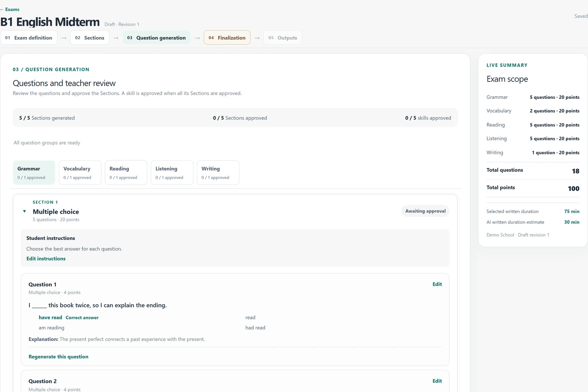Click 'Demo School · Draft revision 1' text
Viewport: 588px width, 392px height.
(517, 235)
